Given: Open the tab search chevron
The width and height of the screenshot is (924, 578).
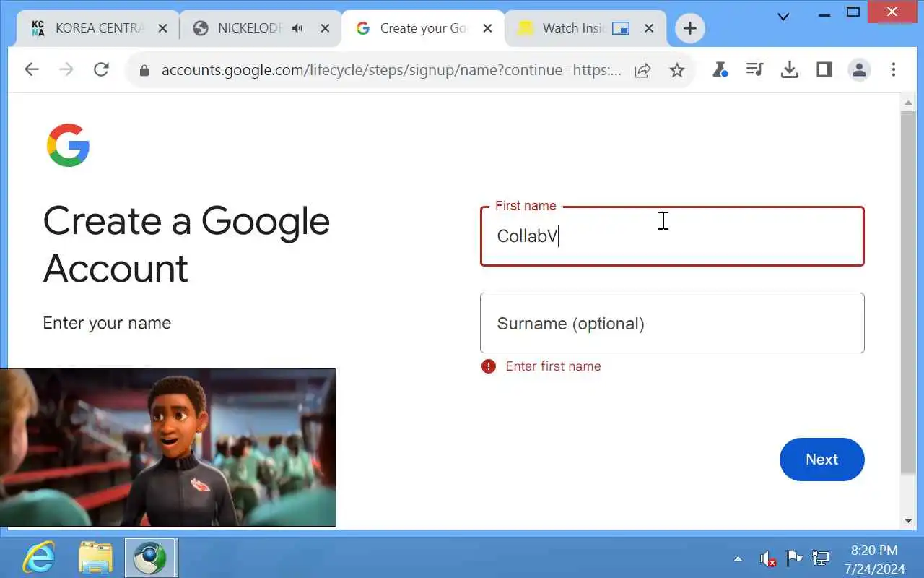Looking at the screenshot, I should (783, 16).
